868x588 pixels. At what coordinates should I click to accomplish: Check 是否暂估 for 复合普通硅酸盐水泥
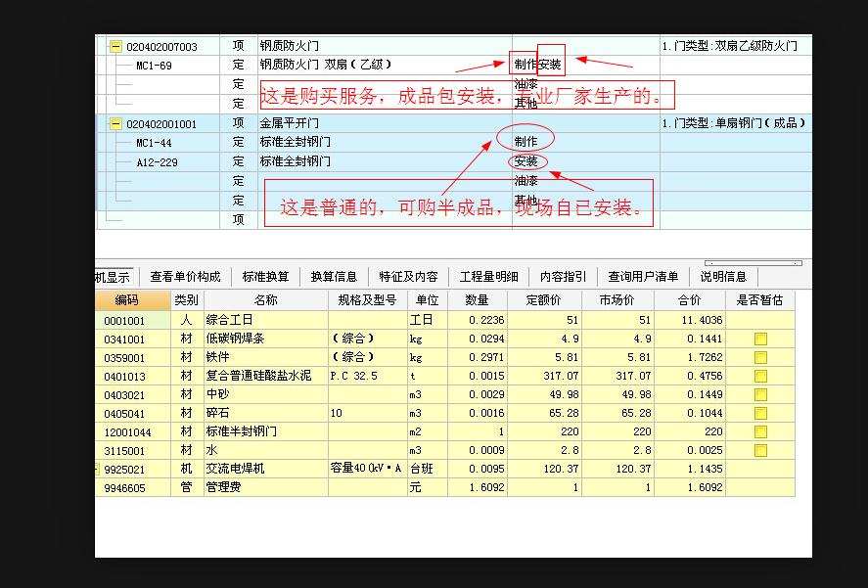pyautogui.click(x=760, y=376)
